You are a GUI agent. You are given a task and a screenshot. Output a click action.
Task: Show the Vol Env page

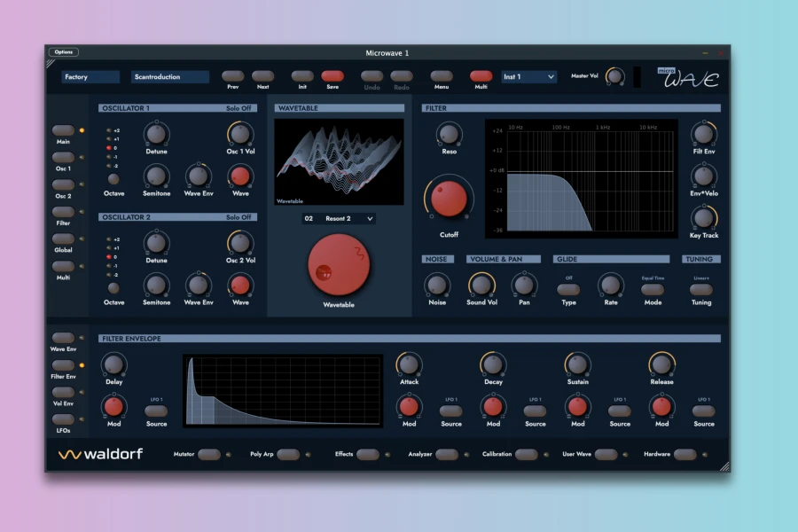coord(63,392)
